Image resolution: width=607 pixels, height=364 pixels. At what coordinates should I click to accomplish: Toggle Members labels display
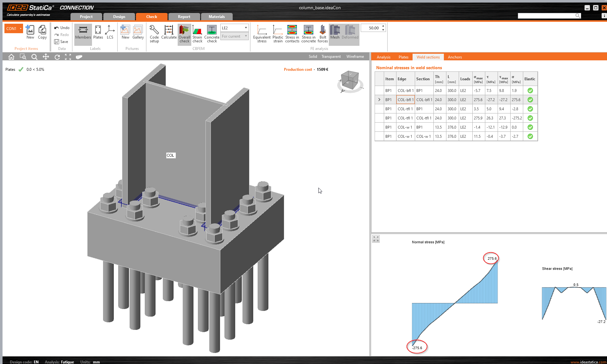point(83,32)
